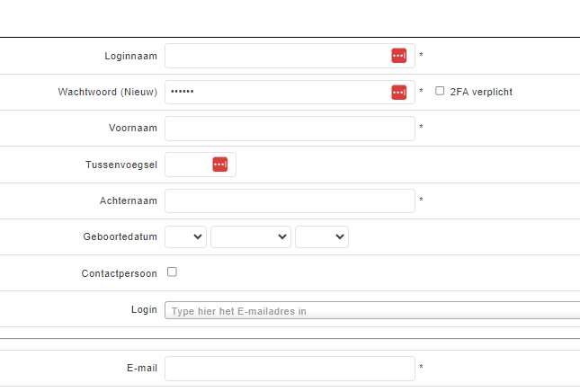Click the password manager icon in Loginnaam field
This screenshot has height=392, width=580.
[398, 56]
